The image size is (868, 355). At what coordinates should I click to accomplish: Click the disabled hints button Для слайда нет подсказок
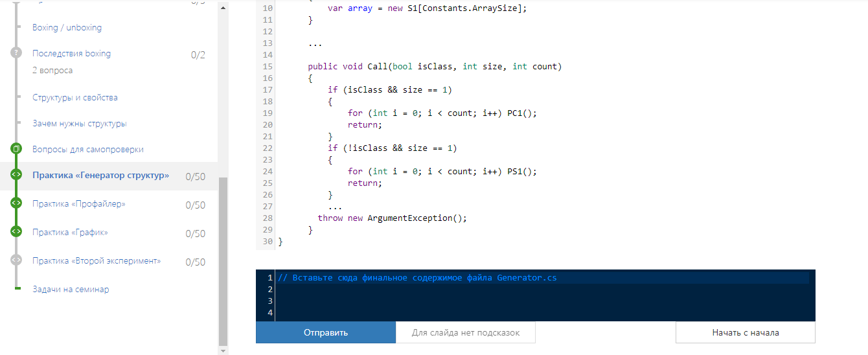(465, 332)
